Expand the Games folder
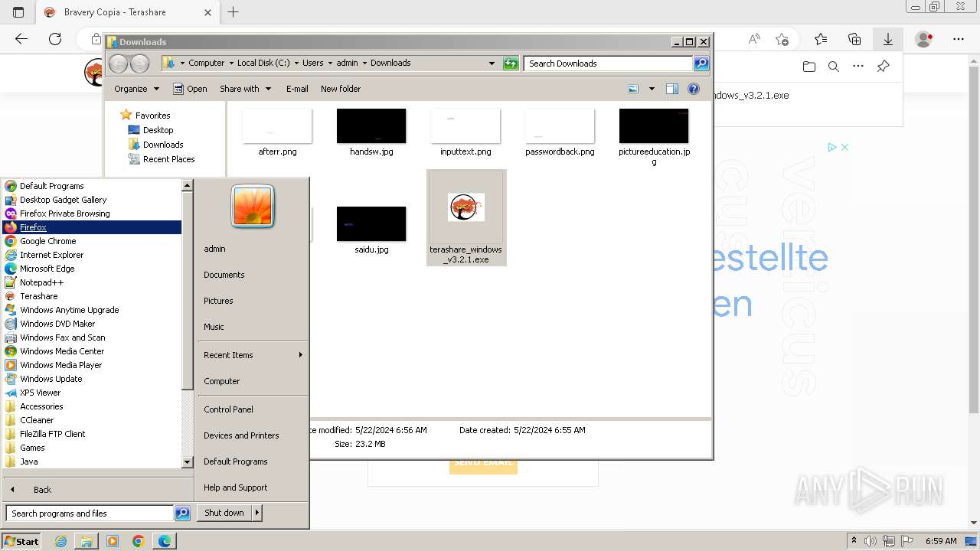 (92, 448)
